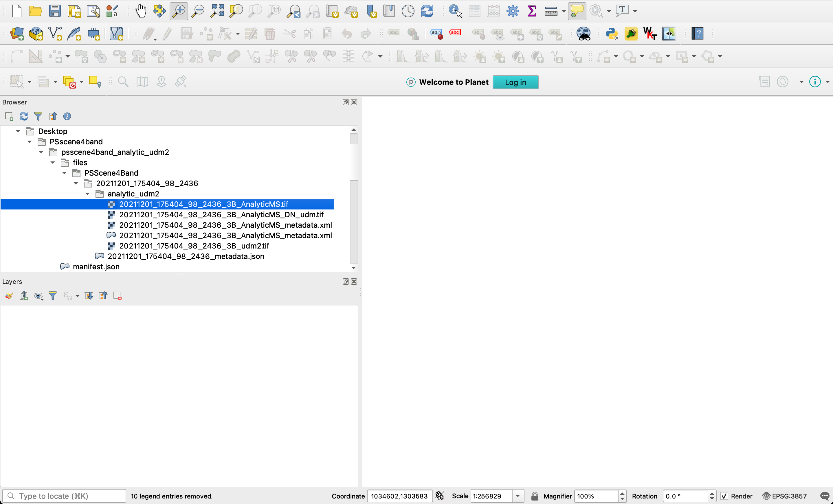The width and height of the screenshot is (833, 504).
Task: Collapse the Desktop folder
Action: (x=18, y=131)
